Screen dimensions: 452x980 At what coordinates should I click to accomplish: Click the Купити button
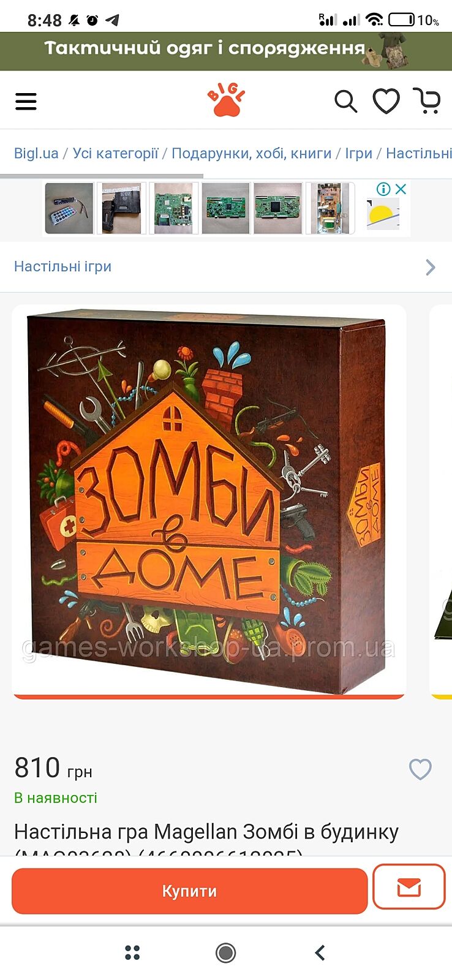click(x=189, y=891)
